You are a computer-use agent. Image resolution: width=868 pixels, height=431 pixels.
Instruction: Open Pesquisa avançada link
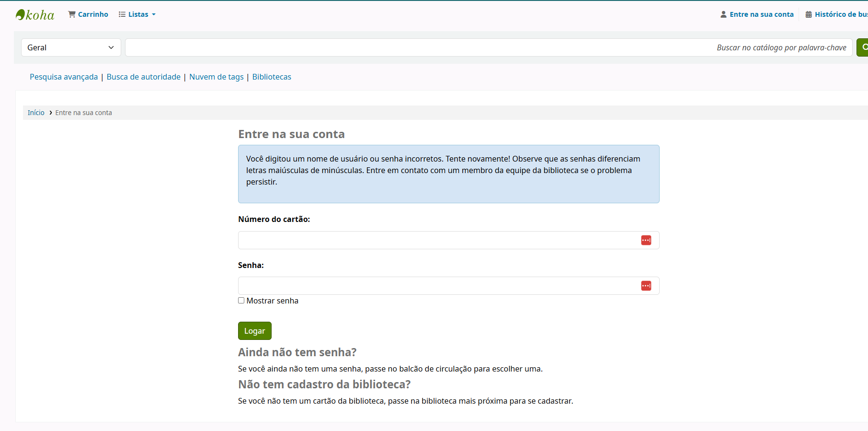(x=64, y=77)
